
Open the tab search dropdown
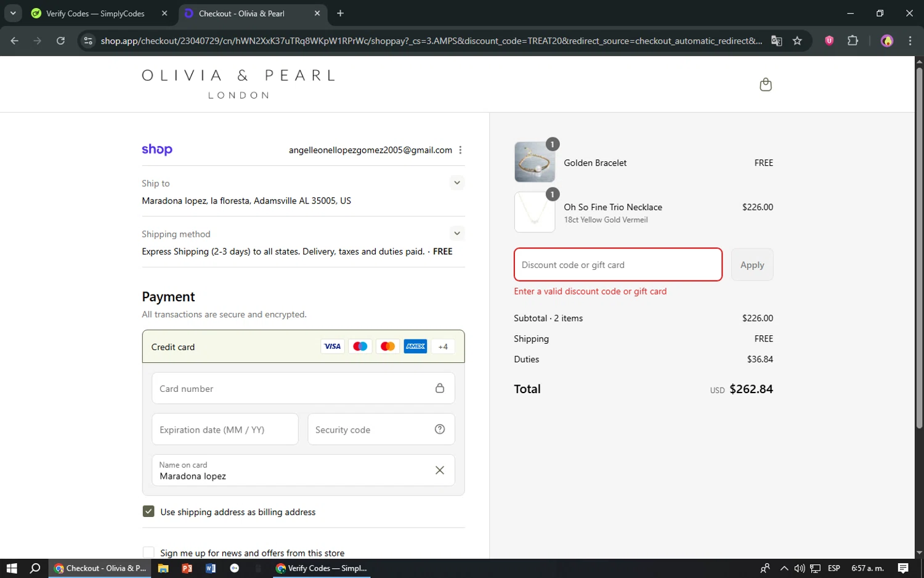(x=13, y=13)
